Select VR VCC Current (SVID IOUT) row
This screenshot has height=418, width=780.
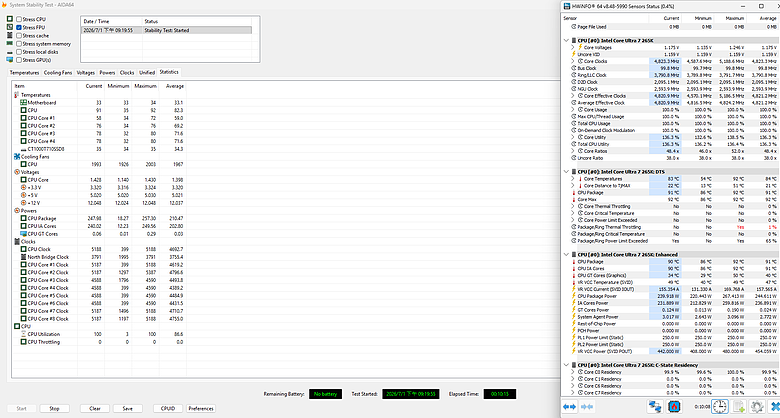(670, 289)
